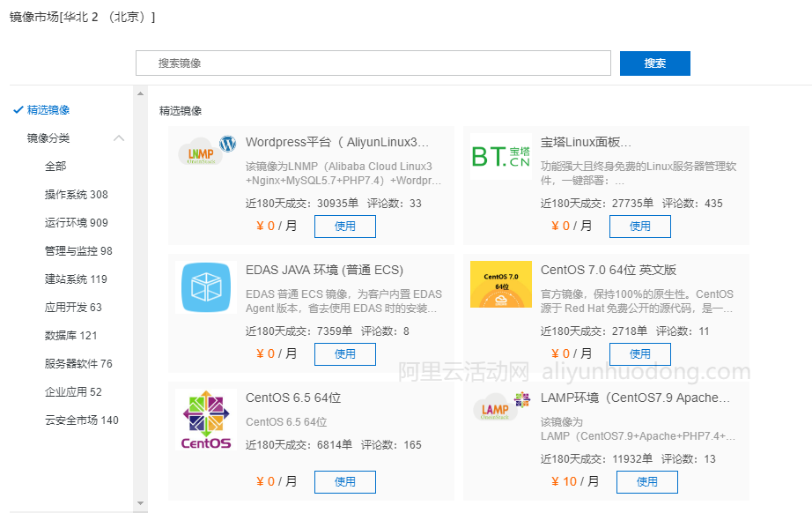The image size is (812, 513).
Task: Use the EDAS JAVA 环境 image
Action: pos(345,354)
